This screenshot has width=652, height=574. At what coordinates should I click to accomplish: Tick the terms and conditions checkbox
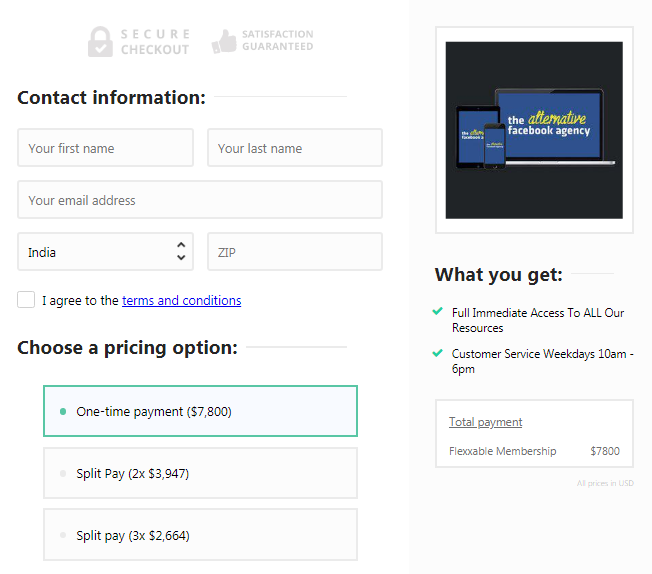(x=26, y=300)
